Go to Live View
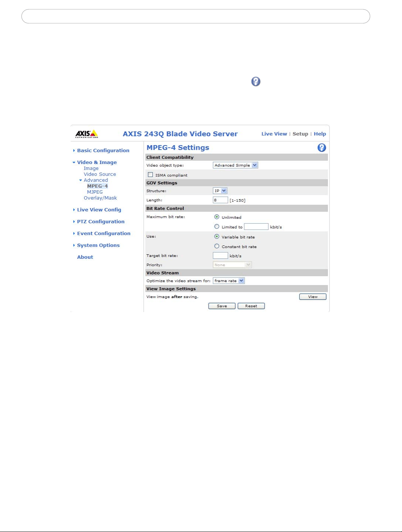This screenshot has height=532, width=402. pyautogui.click(x=274, y=134)
